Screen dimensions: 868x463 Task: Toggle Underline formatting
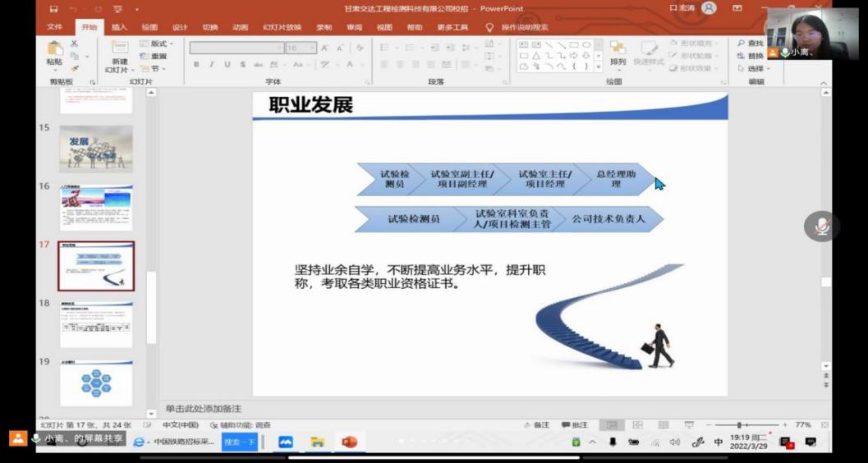tap(227, 65)
